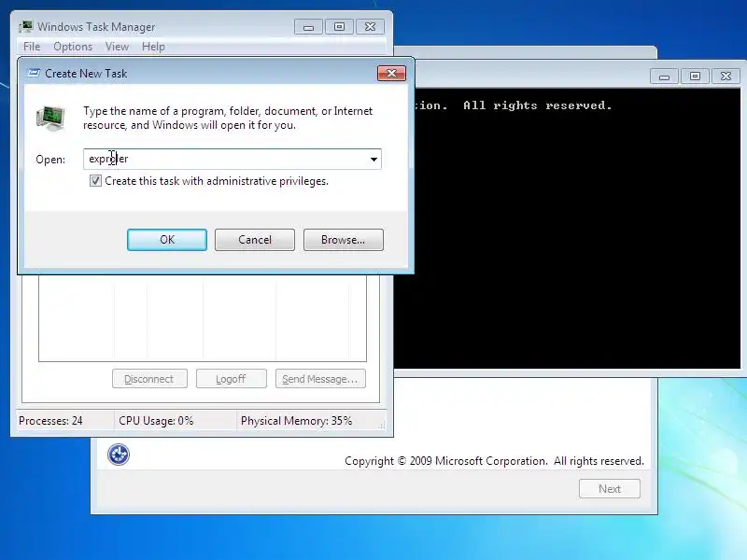Screen dimensions: 747x560
Task: Close the command prompt window
Action: 726,77
